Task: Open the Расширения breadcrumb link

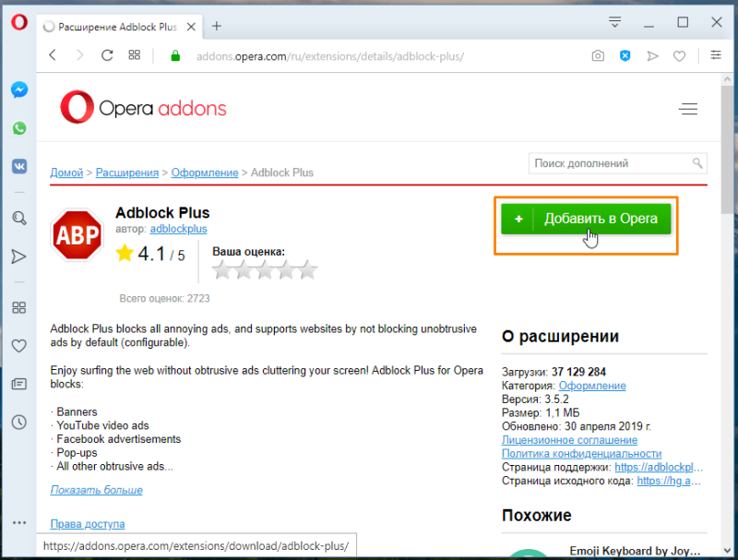Action: pos(127,173)
